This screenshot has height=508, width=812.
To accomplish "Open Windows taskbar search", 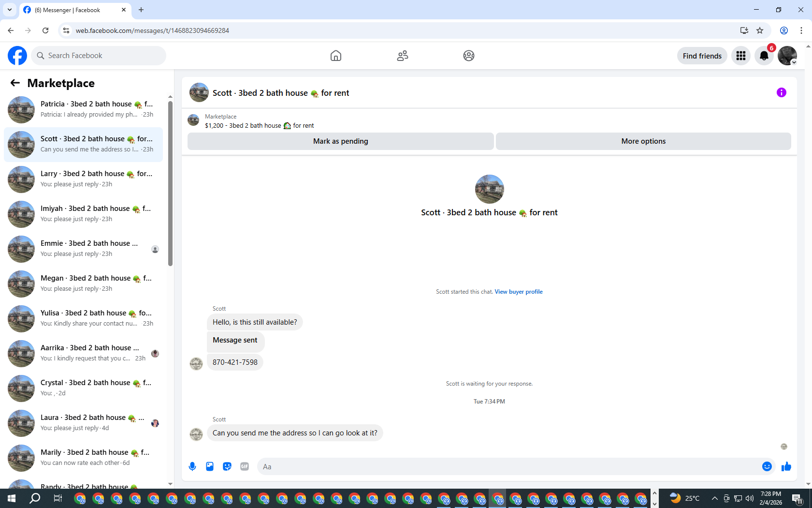I will coord(35,498).
